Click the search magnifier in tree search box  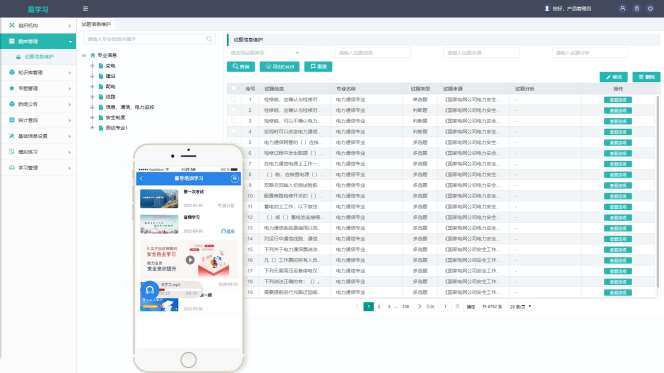(209, 39)
